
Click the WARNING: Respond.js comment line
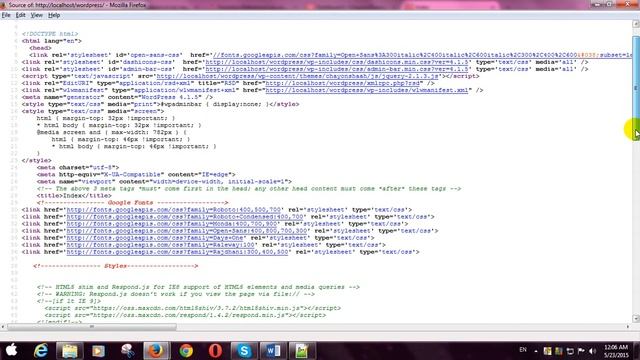click(176, 294)
